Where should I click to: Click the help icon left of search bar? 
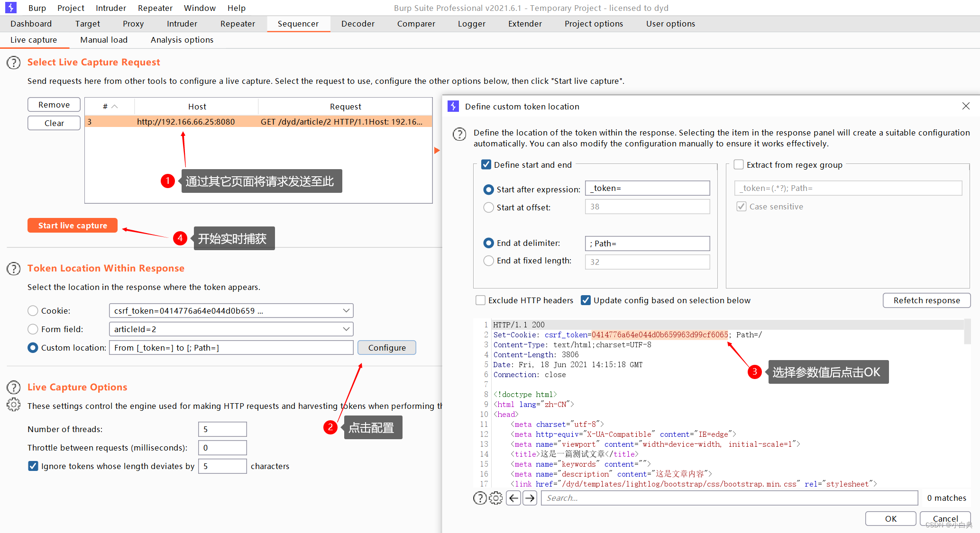tap(480, 498)
